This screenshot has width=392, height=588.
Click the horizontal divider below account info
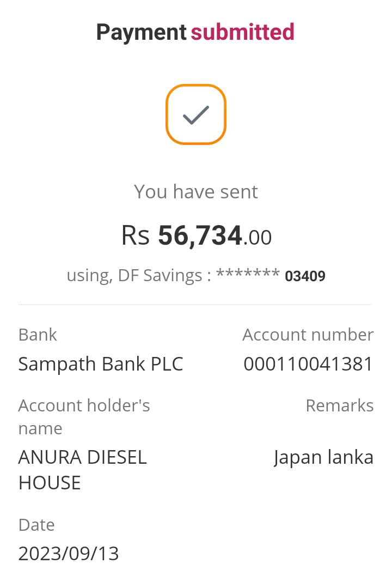point(194,305)
